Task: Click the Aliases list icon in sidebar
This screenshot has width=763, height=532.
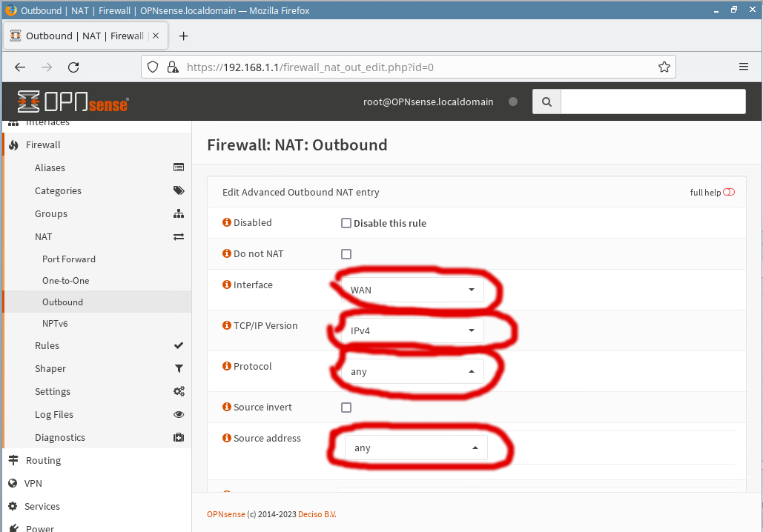Action: (x=178, y=168)
